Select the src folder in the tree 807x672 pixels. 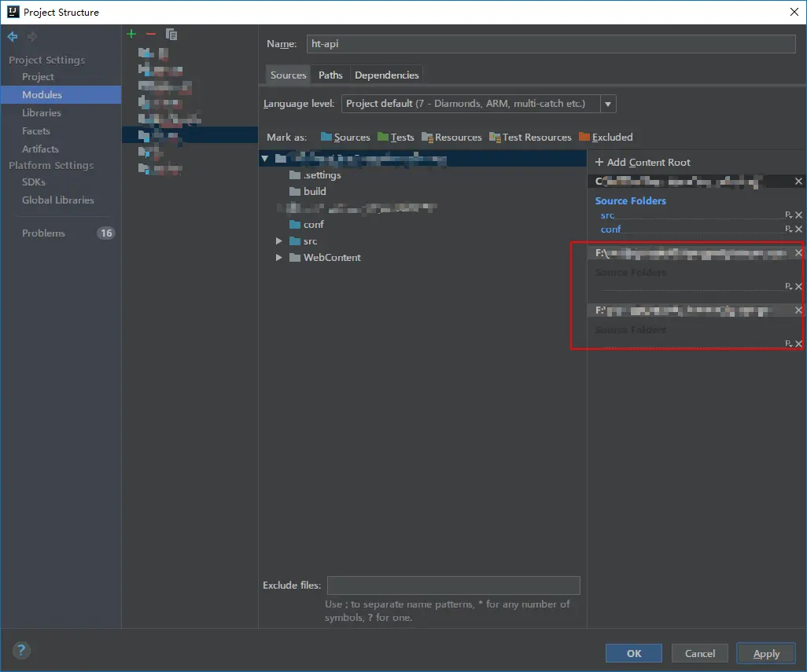(x=304, y=241)
